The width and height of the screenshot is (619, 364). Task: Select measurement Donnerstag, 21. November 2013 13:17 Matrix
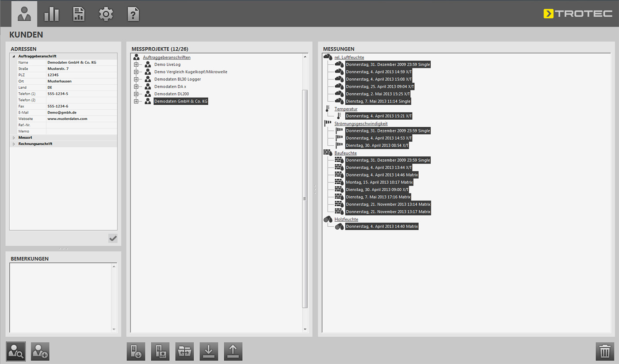click(388, 212)
